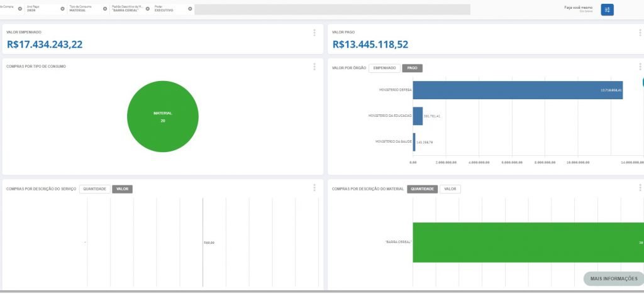Open Compras por Tipo de Consumo options menu
This screenshot has height=294, width=644.
pyautogui.click(x=314, y=67)
